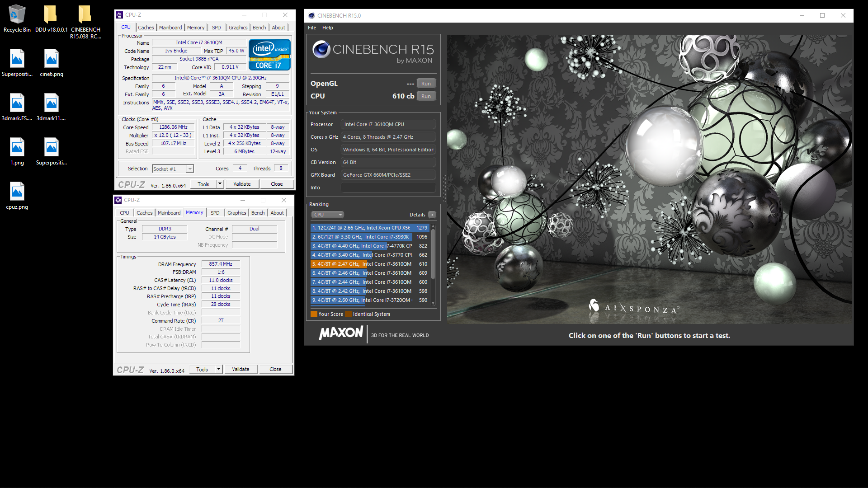Open the Tools dropdown arrow in Memory CPU-Z window
The image size is (868, 488).
(218, 369)
